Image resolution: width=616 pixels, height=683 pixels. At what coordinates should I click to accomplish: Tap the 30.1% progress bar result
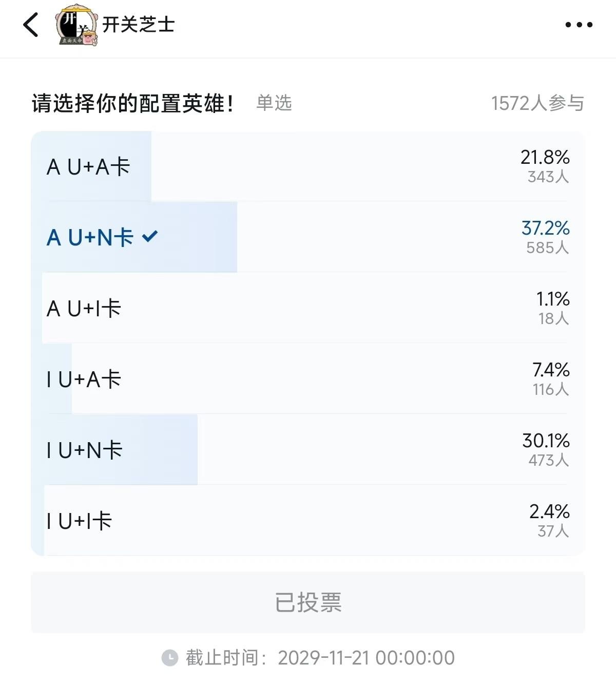pyautogui.click(x=546, y=441)
